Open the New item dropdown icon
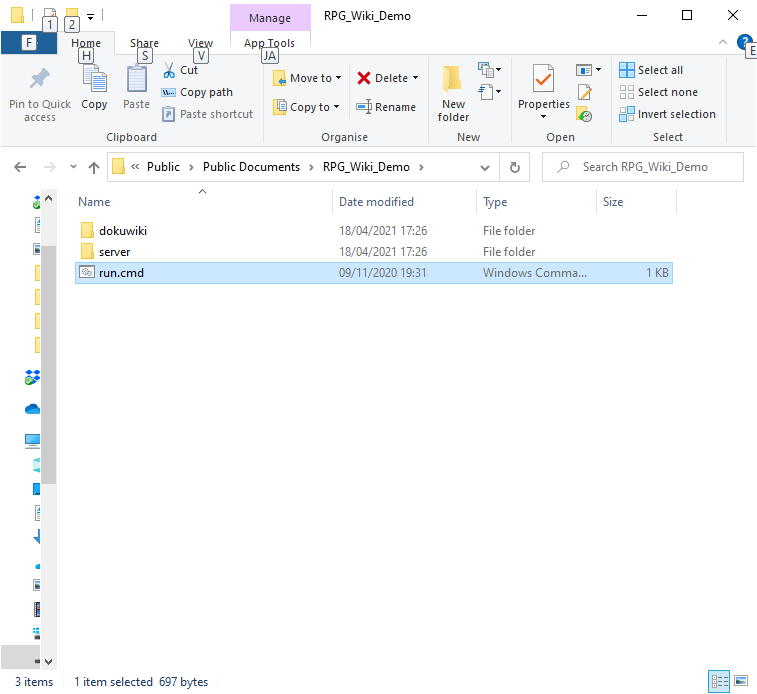This screenshot has width=757, height=694. (489, 70)
